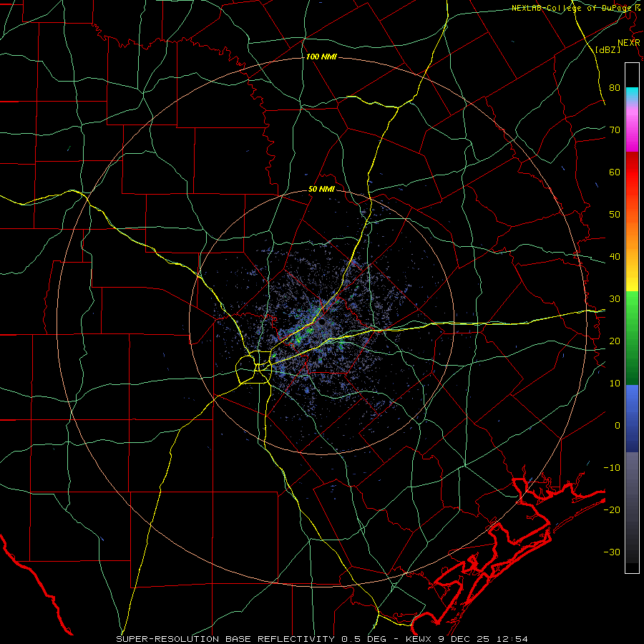Click the 'SUPER-RESOLUTION BASE REFLECTIVITY' caption text
The width and height of the screenshot is (644, 644).
[x=225, y=639]
